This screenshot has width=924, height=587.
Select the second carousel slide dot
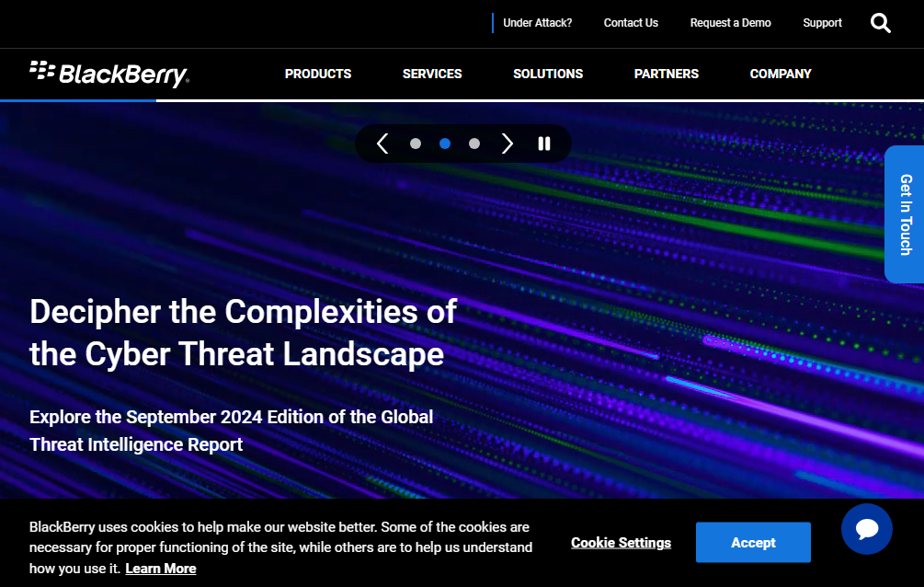tap(445, 144)
